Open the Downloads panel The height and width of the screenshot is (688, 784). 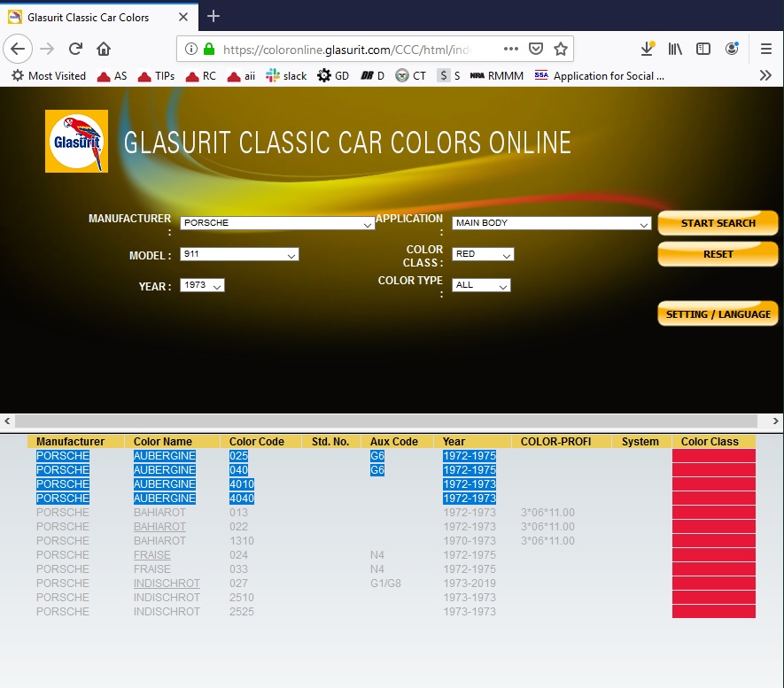648,49
